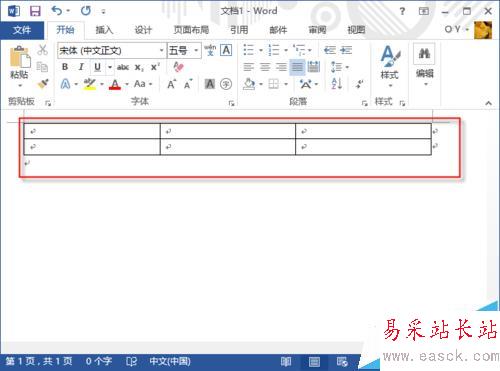The height and width of the screenshot is (371, 500).
Task: Open the Styles gallery button
Action: (x=390, y=65)
